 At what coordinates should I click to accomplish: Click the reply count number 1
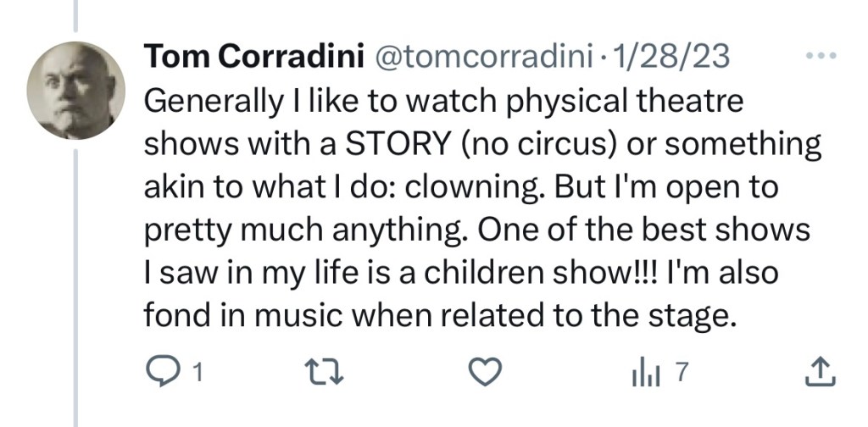[197, 372]
